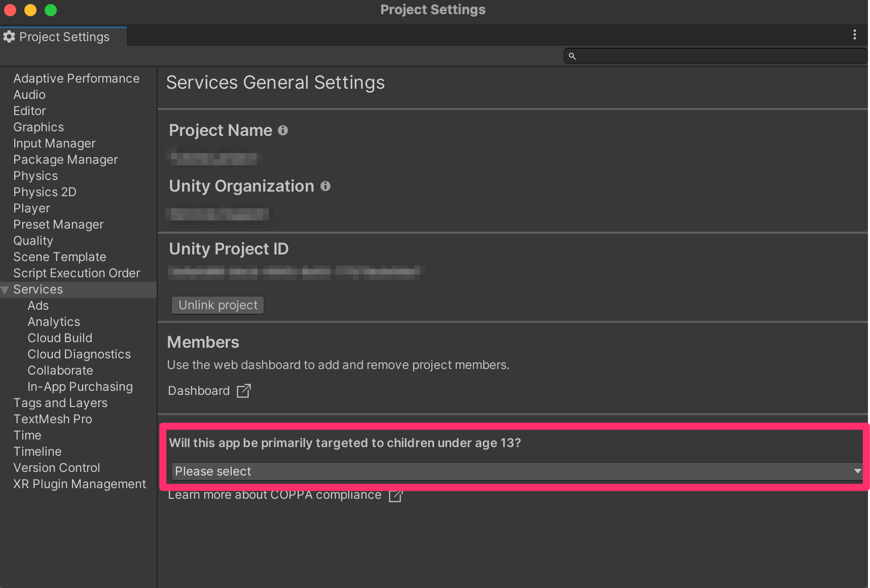Click the Project Name info icon
Screen dimensions: 870x588
point(283,130)
